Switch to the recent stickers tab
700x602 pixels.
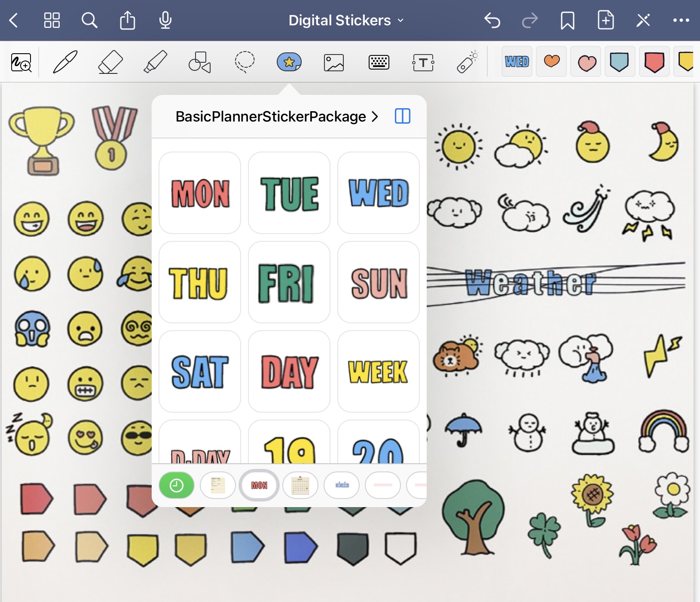tap(177, 485)
